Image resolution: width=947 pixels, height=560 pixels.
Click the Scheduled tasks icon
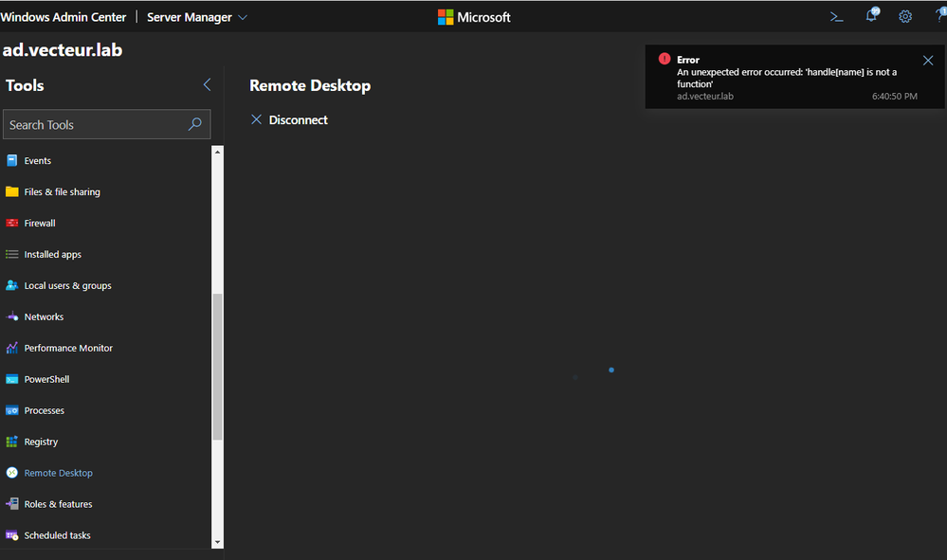12,535
